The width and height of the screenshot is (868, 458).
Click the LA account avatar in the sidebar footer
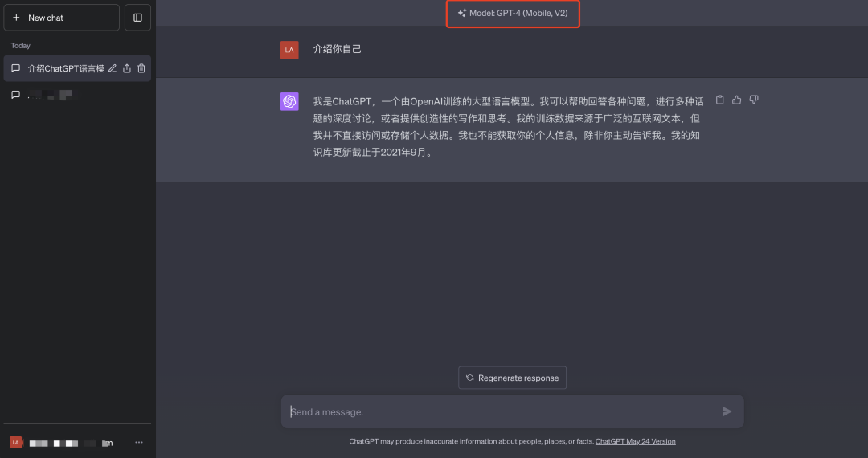(15, 443)
